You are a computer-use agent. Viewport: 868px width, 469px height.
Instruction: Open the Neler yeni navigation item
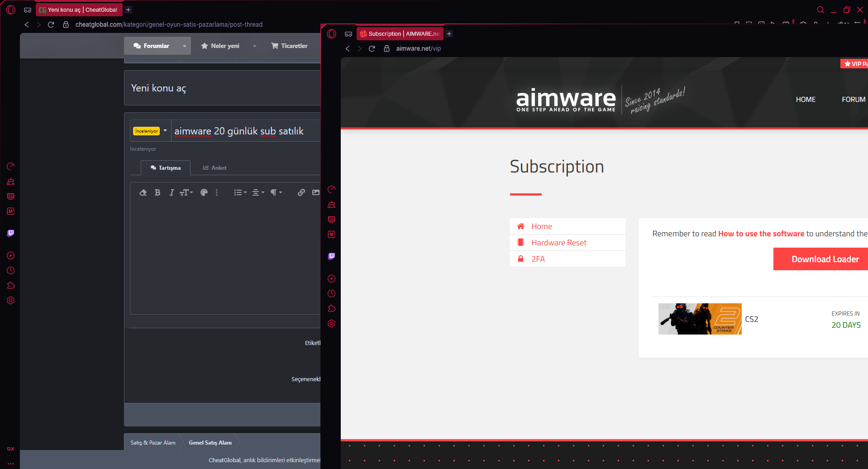coord(220,46)
